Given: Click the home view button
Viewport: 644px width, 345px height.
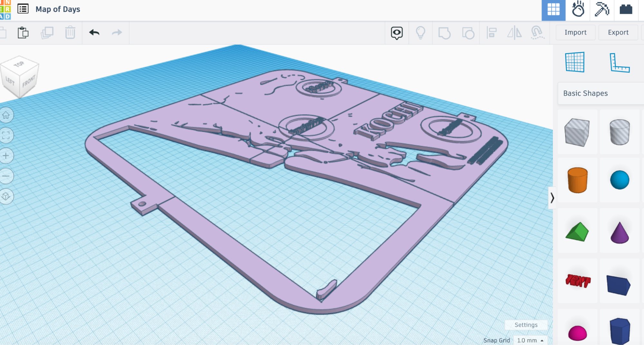Looking at the screenshot, I should (6, 115).
